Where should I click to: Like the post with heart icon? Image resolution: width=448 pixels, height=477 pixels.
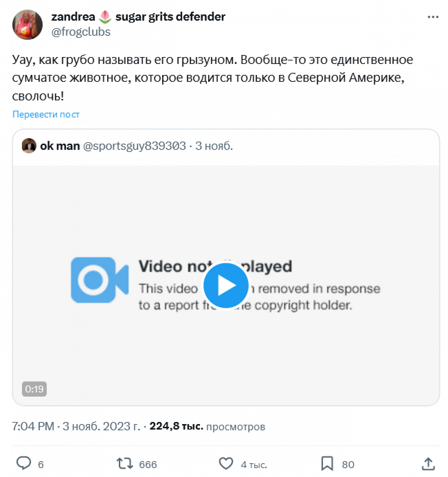pyautogui.click(x=226, y=464)
